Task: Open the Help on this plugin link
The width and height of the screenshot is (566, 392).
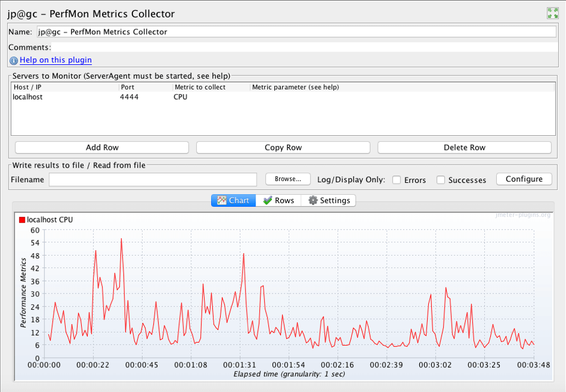Action: tap(55, 60)
